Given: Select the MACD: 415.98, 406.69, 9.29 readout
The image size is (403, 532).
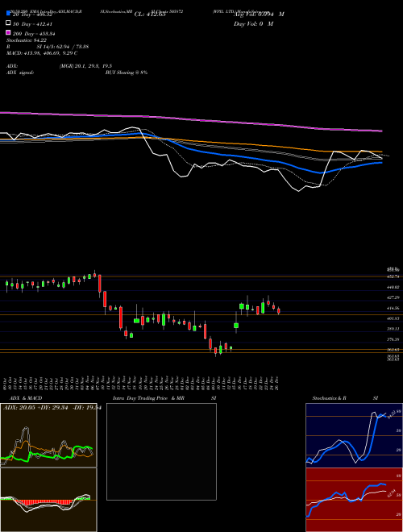Looking at the screenshot, I should [x=42, y=53].
